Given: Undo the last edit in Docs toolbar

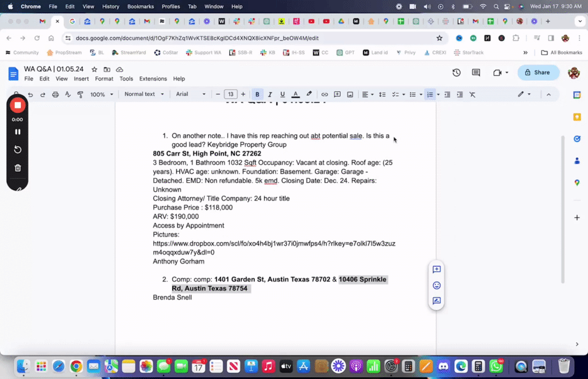Looking at the screenshot, I should pos(30,95).
